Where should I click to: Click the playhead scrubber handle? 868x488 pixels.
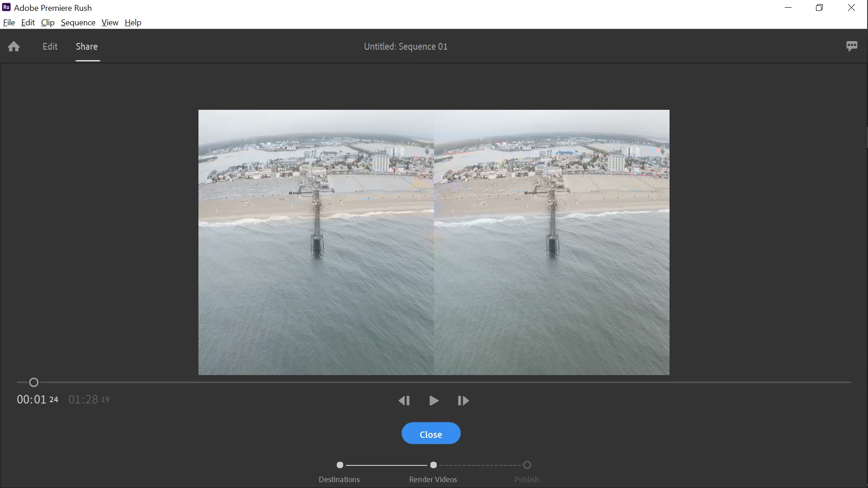(33, 383)
